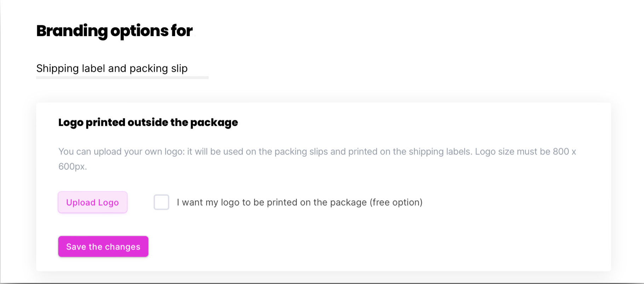Click the 'Logo printed outside the package' heading

coord(148,122)
